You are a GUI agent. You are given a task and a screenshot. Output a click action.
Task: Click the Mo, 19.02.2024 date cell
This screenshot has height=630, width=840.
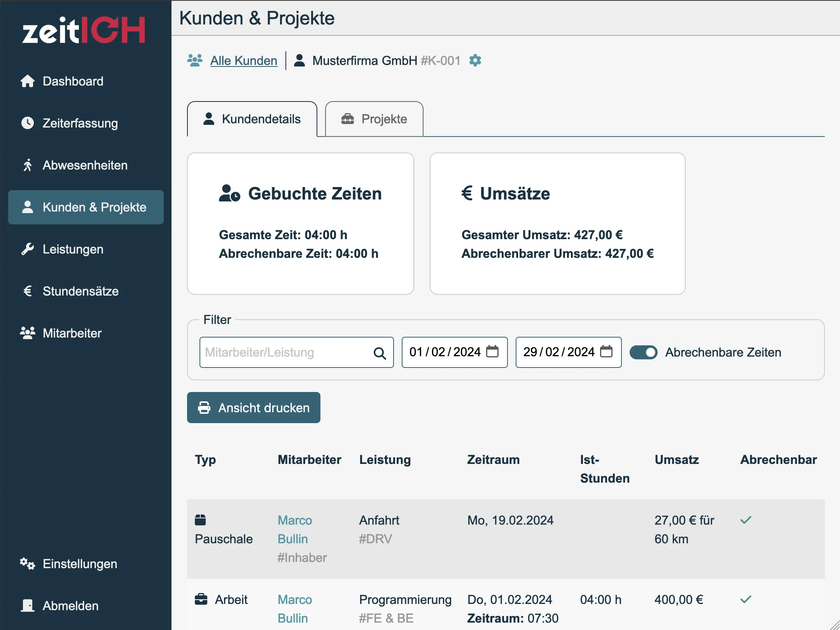tap(510, 520)
